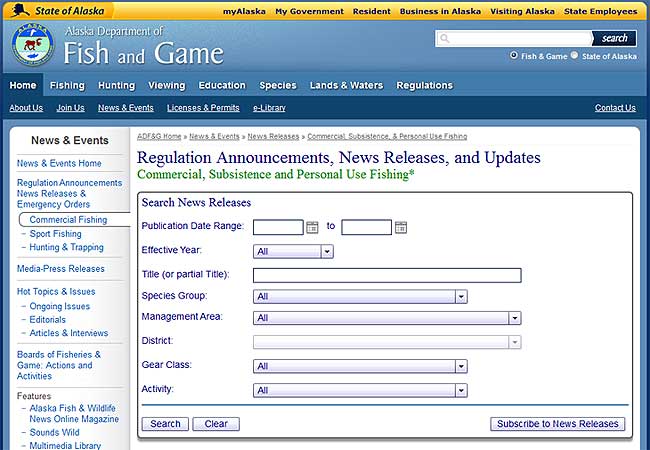Open Ongoing Issues sidebar link
Screen dimensions: 650x450
(60, 306)
